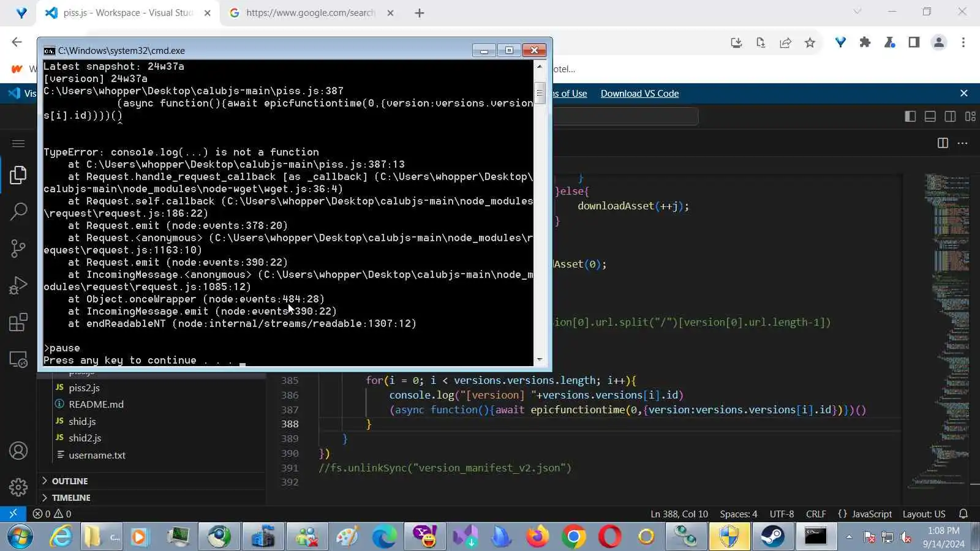
Task: Toggle the Panel layout button
Action: 930,116
